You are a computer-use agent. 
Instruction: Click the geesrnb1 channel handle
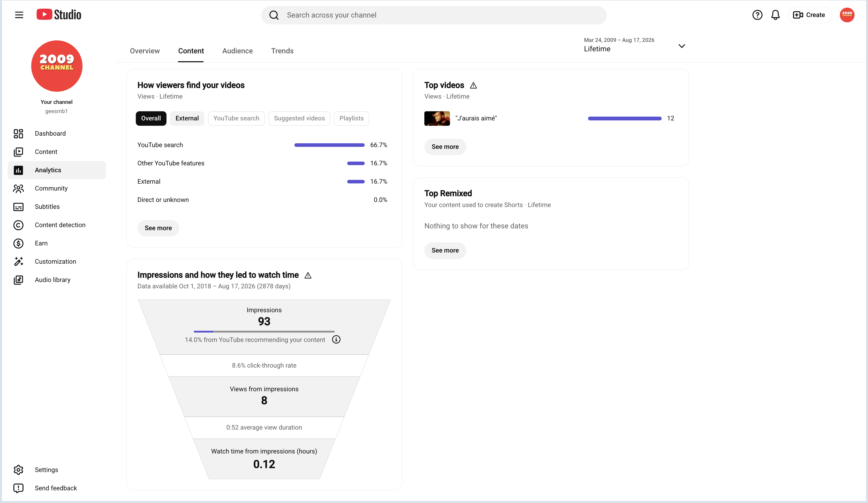coord(57,111)
